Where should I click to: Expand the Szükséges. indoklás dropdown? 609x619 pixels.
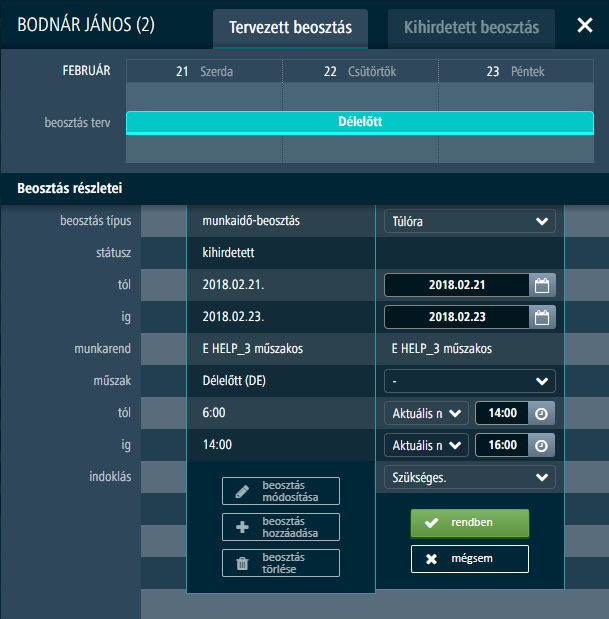click(470, 477)
